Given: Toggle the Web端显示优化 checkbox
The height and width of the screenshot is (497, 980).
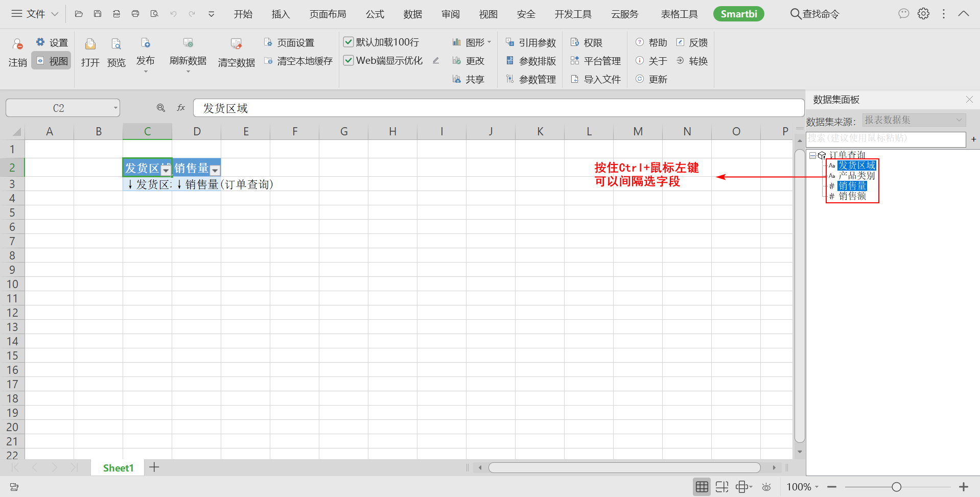Looking at the screenshot, I should coord(348,60).
